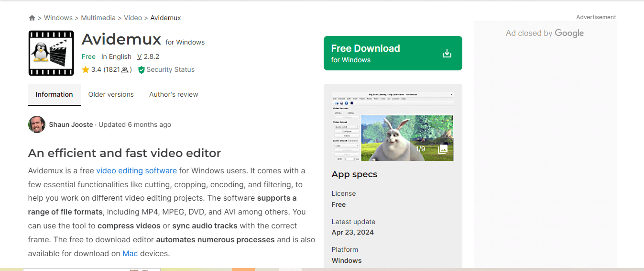Open the Windows breadcrumb link
Viewport: 644px width, 271px height.
click(x=58, y=18)
